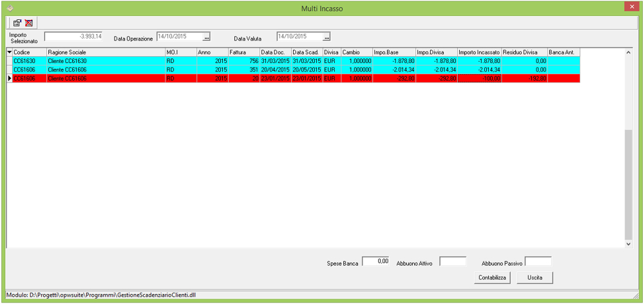Click the Uscita button
Image resolution: width=644 pixels, height=305 pixels.
(535, 277)
